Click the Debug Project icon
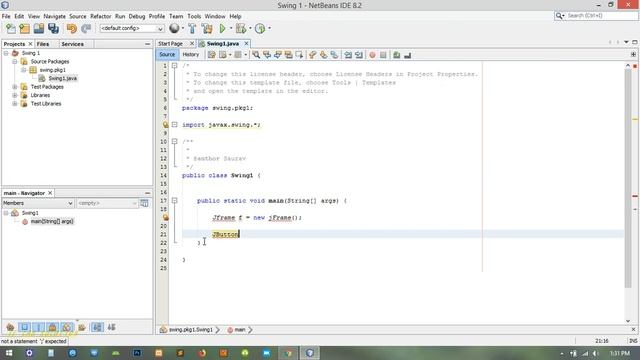The width and height of the screenshot is (640, 360). [x=241, y=29]
